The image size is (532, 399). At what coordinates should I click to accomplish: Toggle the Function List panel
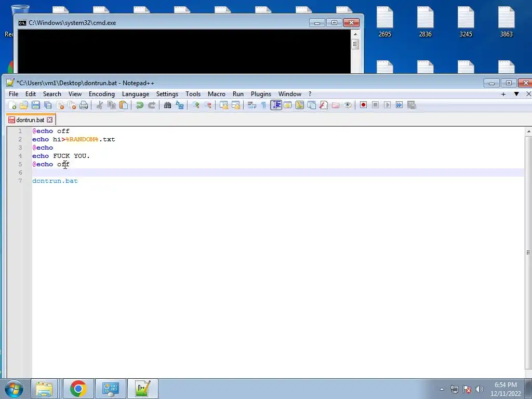click(324, 105)
